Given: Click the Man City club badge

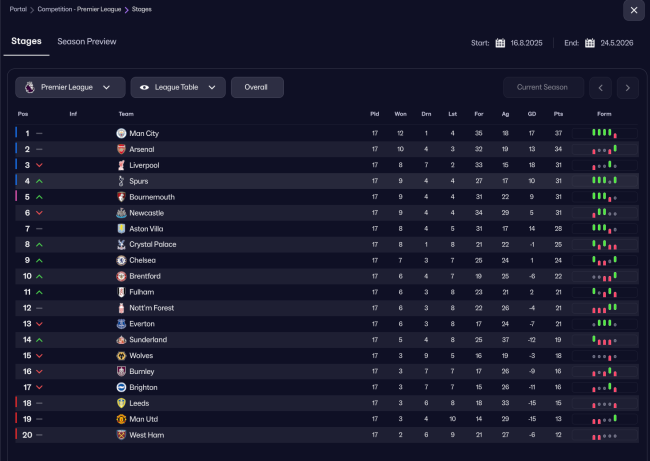Looking at the screenshot, I should (122, 133).
